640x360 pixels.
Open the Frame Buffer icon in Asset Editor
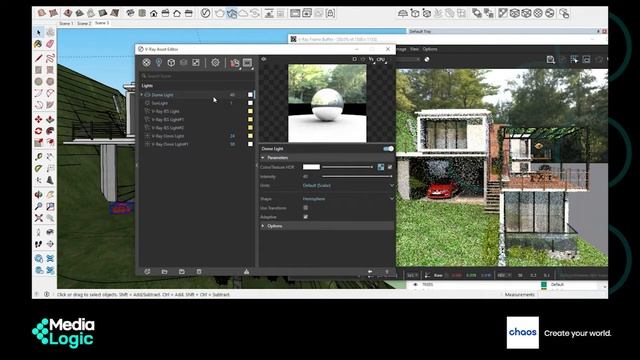(x=247, y=62)
